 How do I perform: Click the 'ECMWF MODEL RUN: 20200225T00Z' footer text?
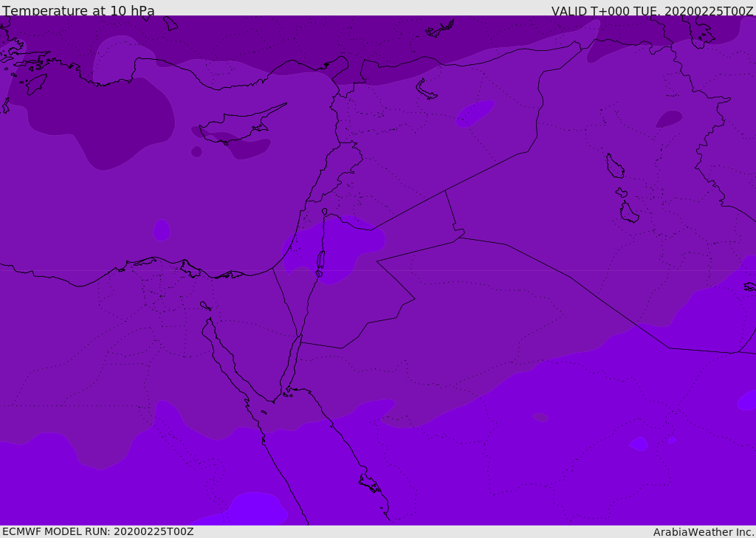[98, 531]
